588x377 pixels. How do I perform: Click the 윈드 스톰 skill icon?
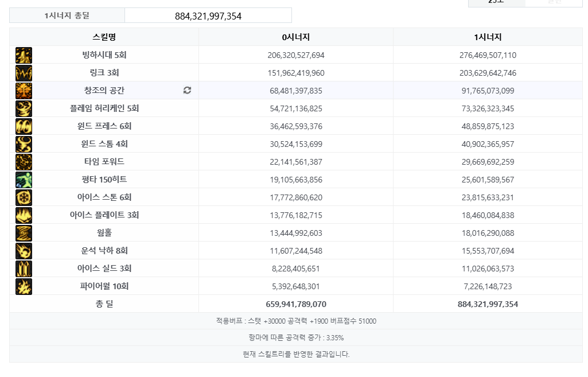point(24,144)
